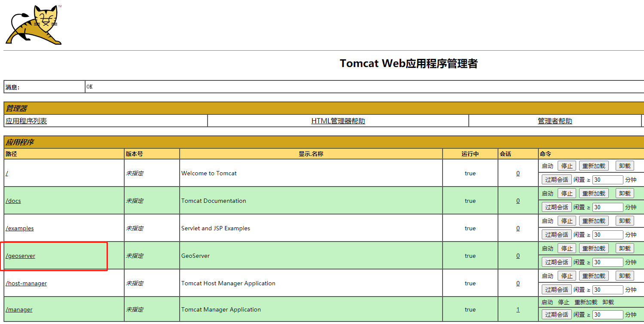Stop the /geoserver application
This screenshot has width=644, height=324.
[x=566, y=248]
